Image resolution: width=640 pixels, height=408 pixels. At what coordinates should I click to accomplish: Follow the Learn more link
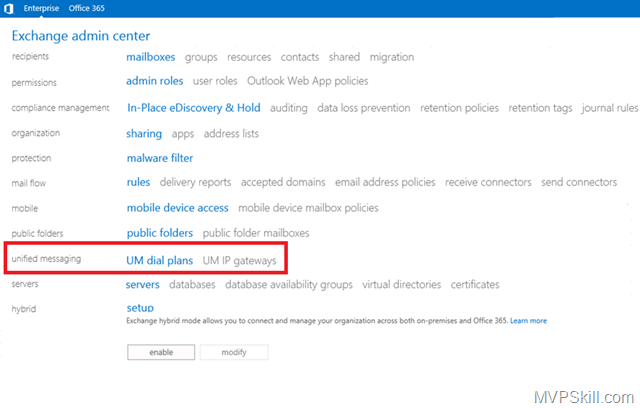[x=529, y=321]
